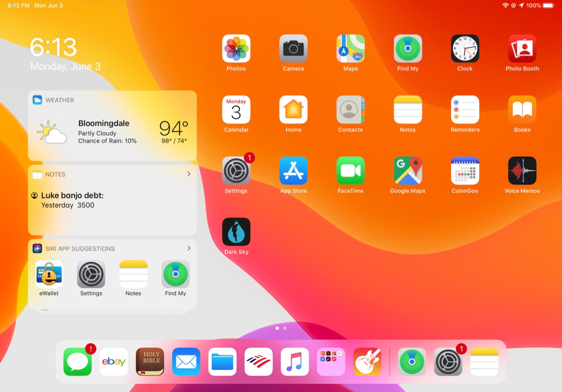Open Mail from the dock

[186, 361]
